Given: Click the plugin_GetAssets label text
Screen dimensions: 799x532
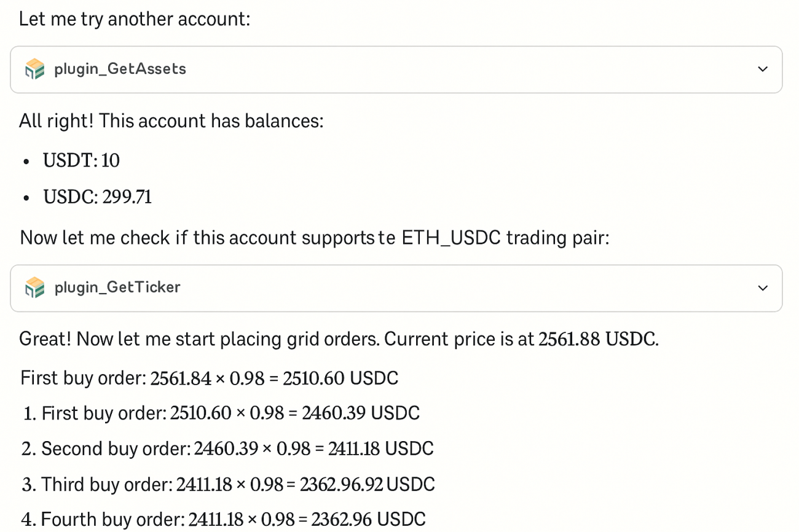Looking at the screenshot, I should (120, 69).
